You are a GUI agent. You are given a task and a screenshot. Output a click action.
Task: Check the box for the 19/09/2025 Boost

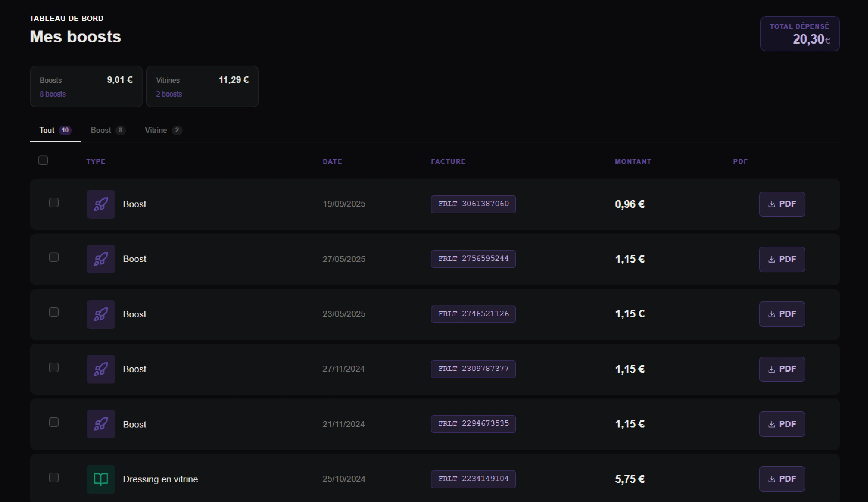54,202
